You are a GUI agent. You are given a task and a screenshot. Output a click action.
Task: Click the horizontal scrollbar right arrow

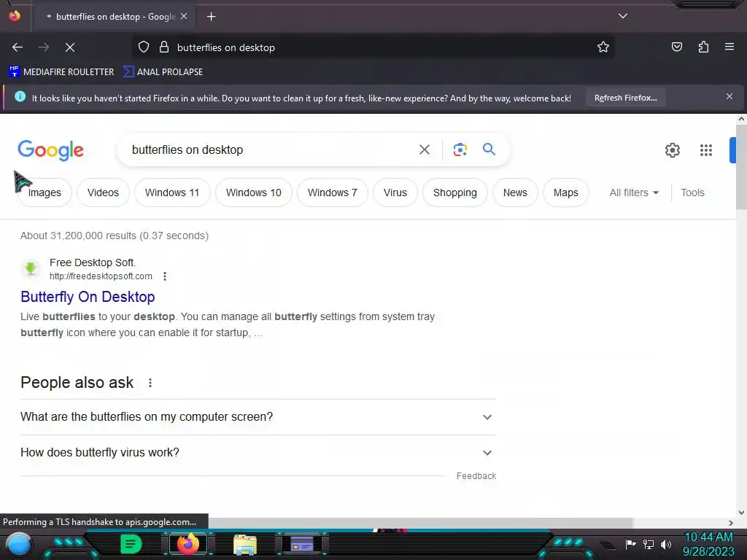click(731, 523)
